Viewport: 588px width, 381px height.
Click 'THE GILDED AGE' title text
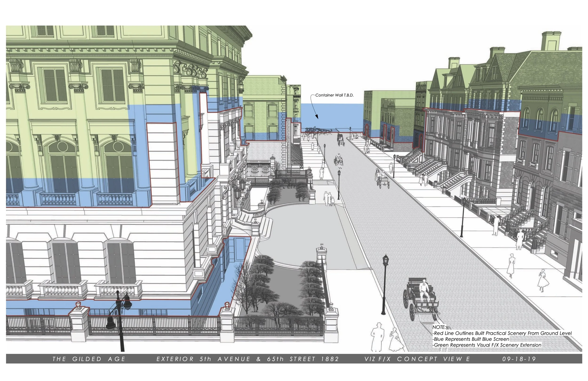pos(89,359)
